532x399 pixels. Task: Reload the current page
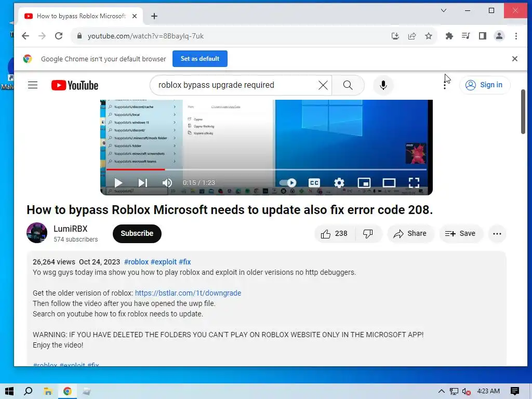click(59, 36)
